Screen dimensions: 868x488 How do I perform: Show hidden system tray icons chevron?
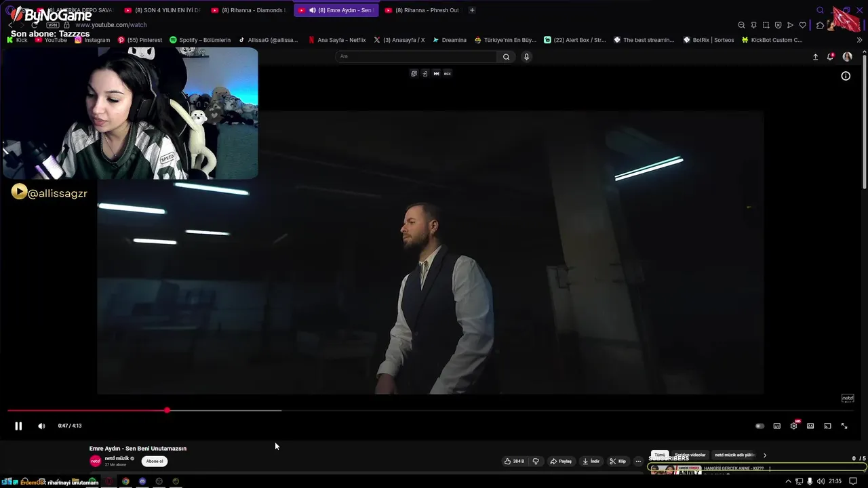pos(788,481)
